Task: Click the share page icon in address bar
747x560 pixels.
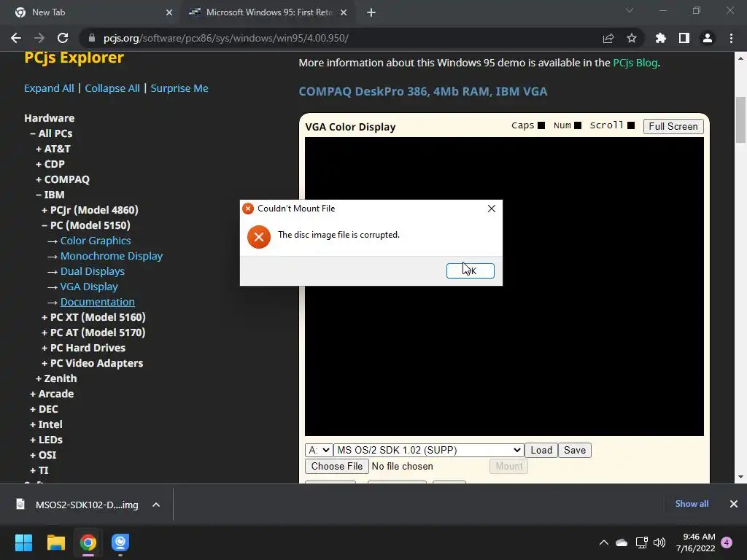Action: (x=608, y=38)
